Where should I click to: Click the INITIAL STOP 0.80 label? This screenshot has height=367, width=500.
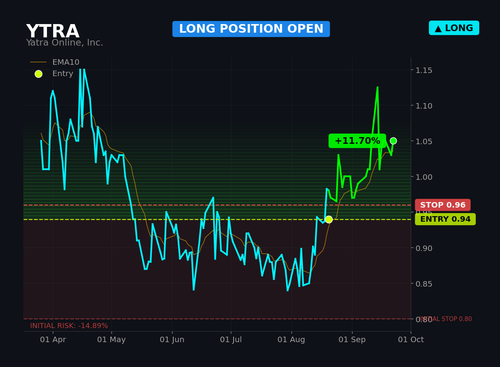(x=447, y=319)
